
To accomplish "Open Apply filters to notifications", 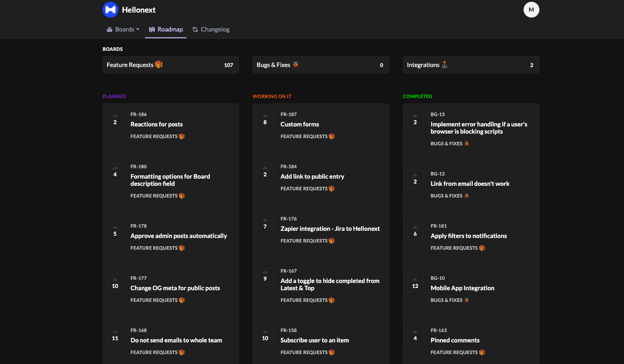I will point(469,236).
